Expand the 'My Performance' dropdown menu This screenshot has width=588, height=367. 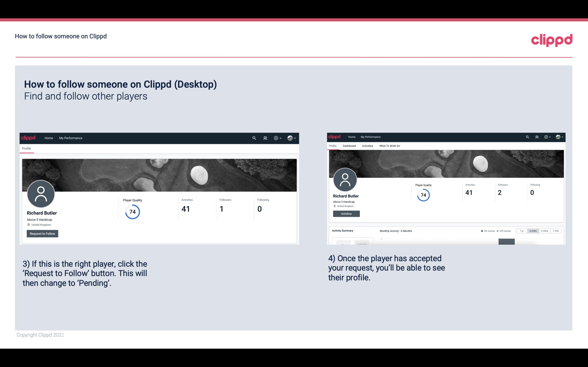[70, 138]
